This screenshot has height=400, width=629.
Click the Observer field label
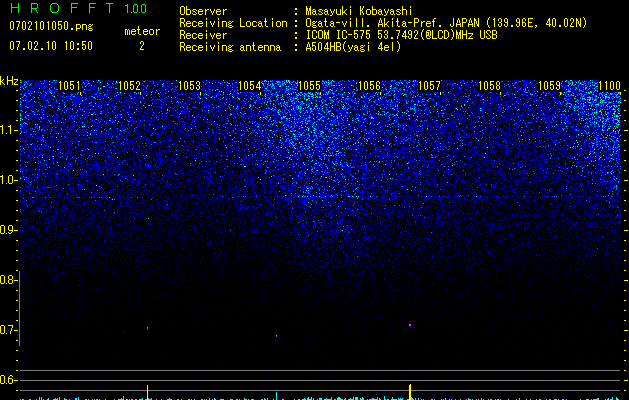(203, 11)
